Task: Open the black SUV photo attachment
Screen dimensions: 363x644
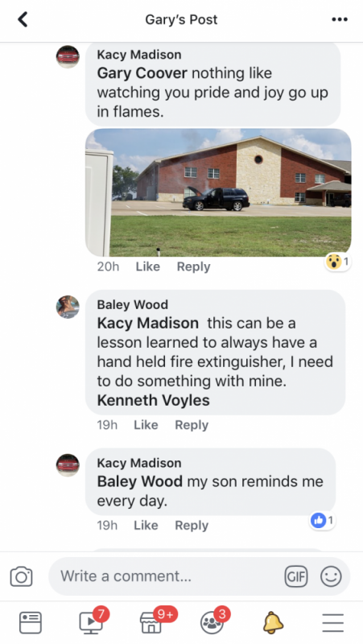Action: (x=218, y=192)
